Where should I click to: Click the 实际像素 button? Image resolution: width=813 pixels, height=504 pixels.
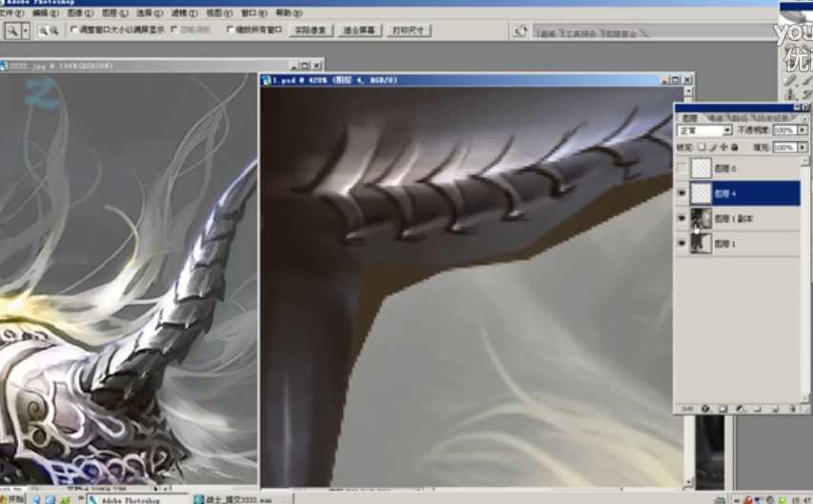[311, 30]
